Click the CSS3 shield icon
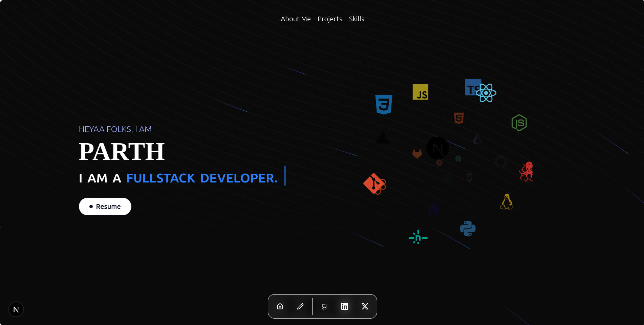 click(x=384, y=105)
